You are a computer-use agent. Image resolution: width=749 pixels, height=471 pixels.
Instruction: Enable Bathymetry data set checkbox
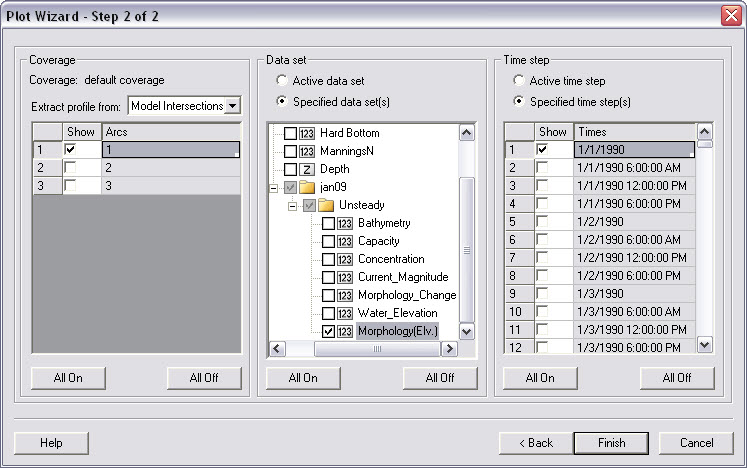328,223
